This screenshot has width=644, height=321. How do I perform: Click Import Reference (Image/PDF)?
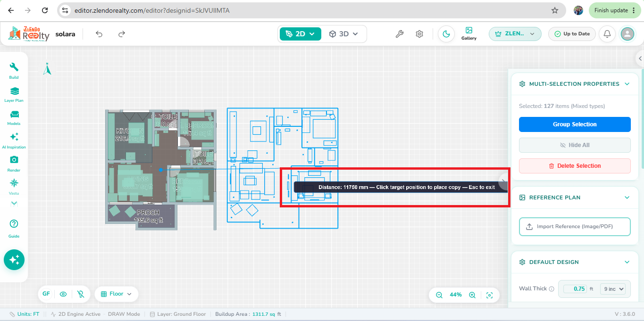point(575,226)
